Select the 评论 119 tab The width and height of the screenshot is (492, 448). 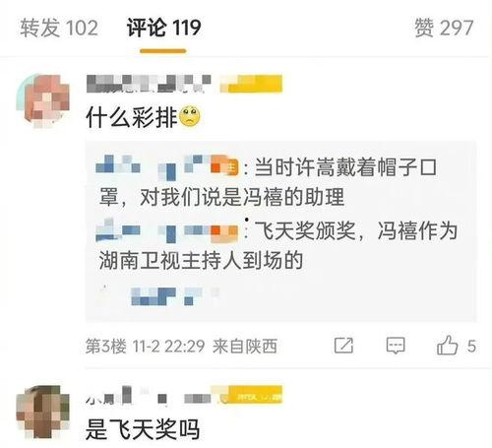coord(163,28)
